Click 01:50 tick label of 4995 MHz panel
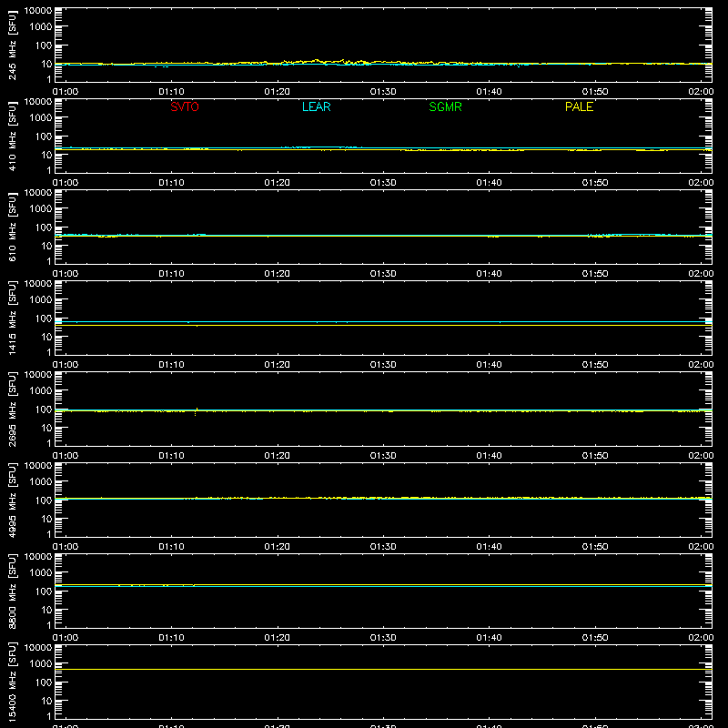 point(595,547)
